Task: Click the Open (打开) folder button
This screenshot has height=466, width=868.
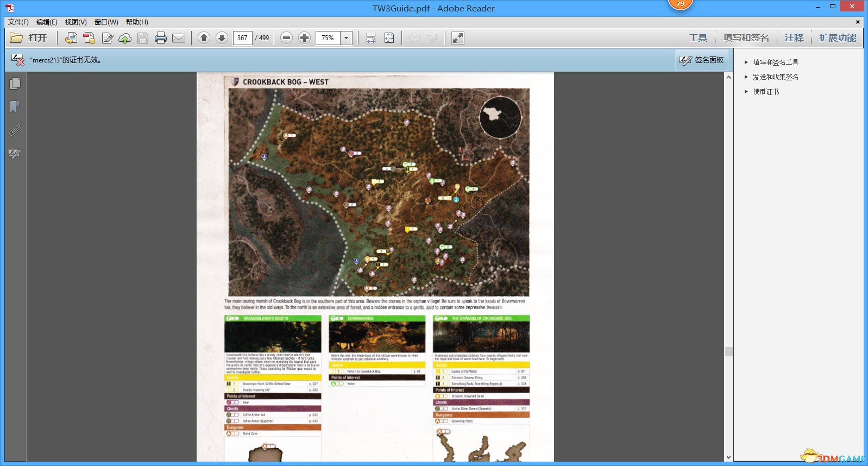Action: 29,38
